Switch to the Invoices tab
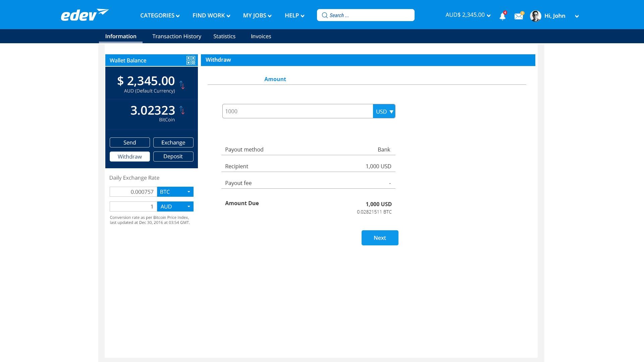644x362 pixels. tap(261, 36)
